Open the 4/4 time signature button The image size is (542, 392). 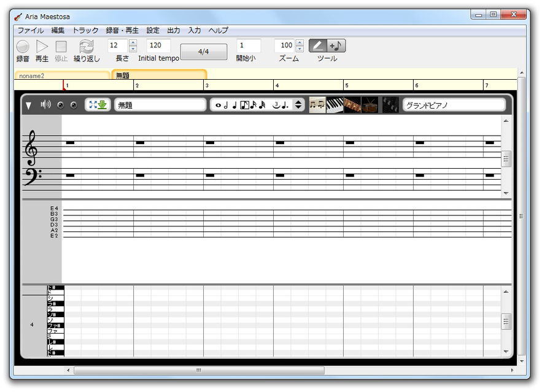pyautogui.click(x=204, y=52)
